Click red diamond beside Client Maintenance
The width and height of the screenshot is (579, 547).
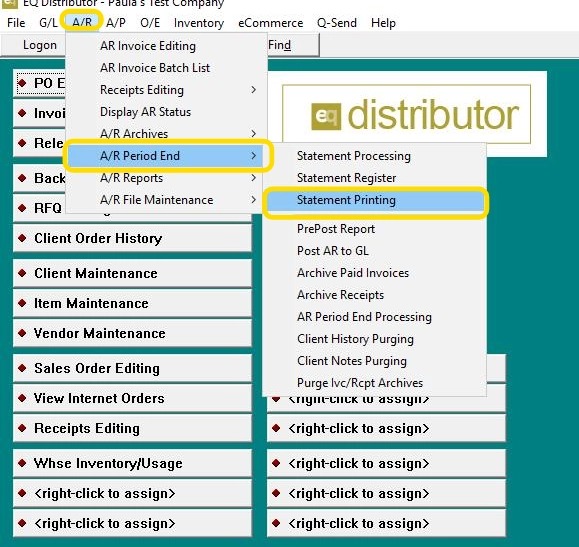pos(22,273)
